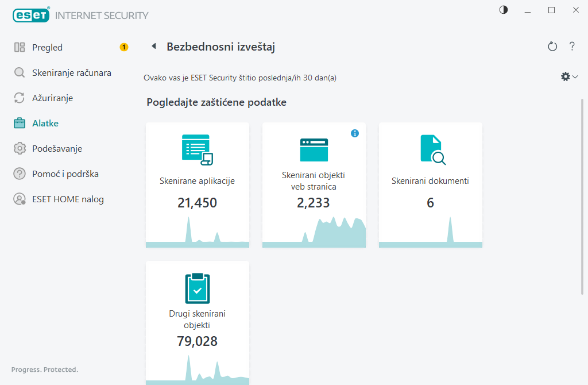The image size is (588, 385).
Task: Select Pregled in the sidebar menu
Action: pyautogui.click(x=47, y=47)
